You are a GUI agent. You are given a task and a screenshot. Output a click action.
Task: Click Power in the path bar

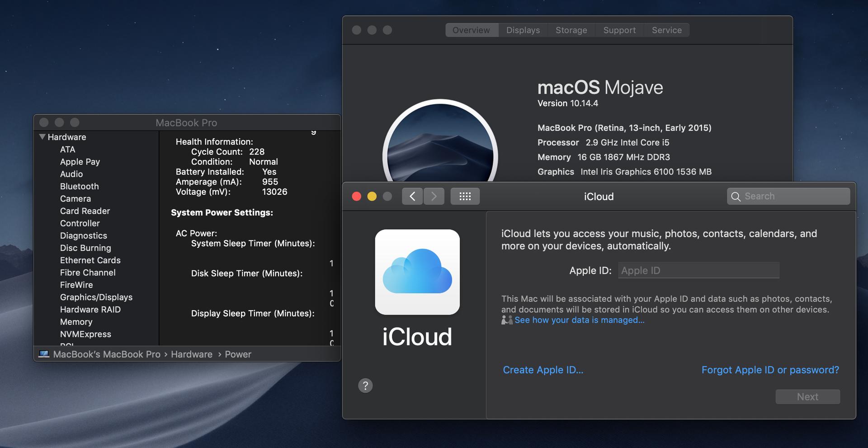238,354
